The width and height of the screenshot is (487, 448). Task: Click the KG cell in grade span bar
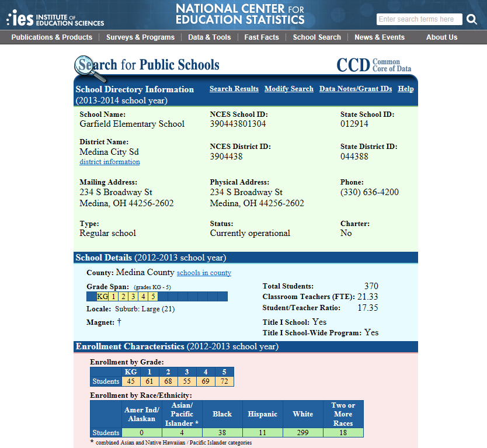(x=103, y=296)
